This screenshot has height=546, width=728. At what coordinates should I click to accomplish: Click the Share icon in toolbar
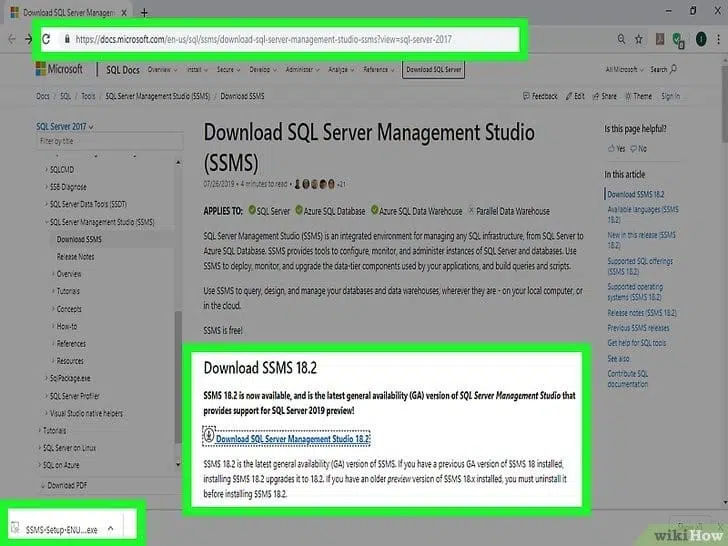[606, 96]
